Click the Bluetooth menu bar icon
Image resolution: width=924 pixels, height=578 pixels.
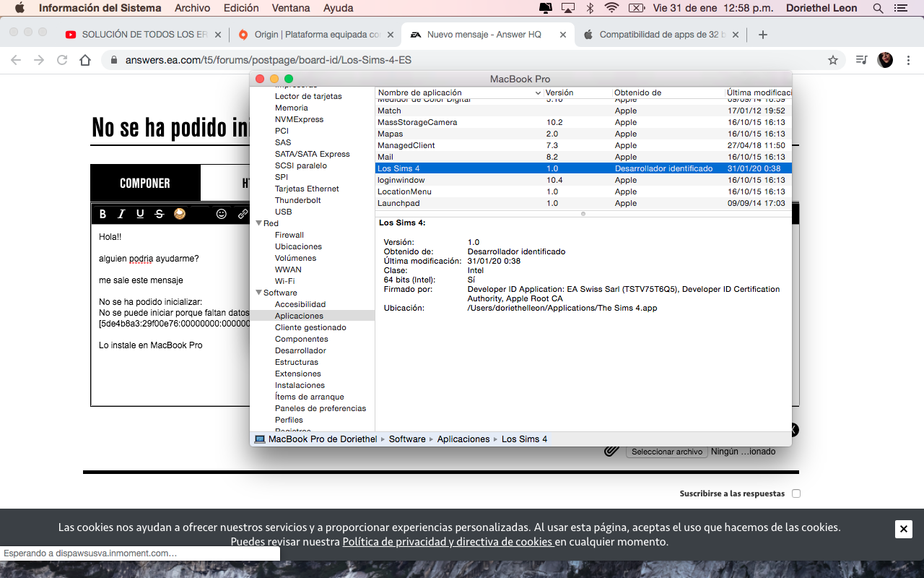[590, 8]
